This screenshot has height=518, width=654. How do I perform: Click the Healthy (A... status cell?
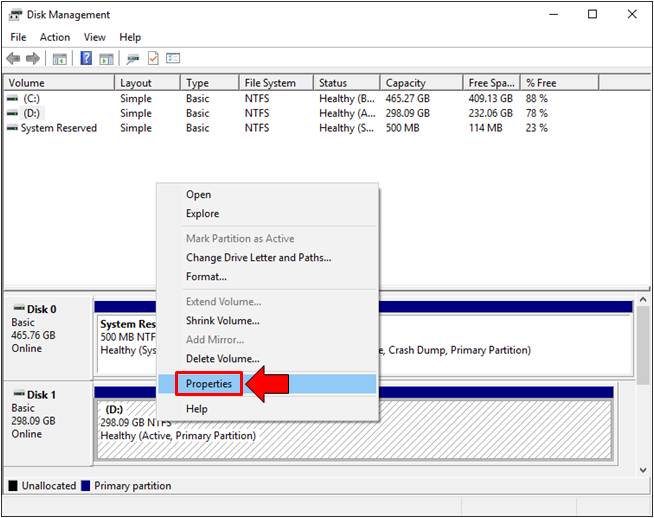click(x=347, y=113)
